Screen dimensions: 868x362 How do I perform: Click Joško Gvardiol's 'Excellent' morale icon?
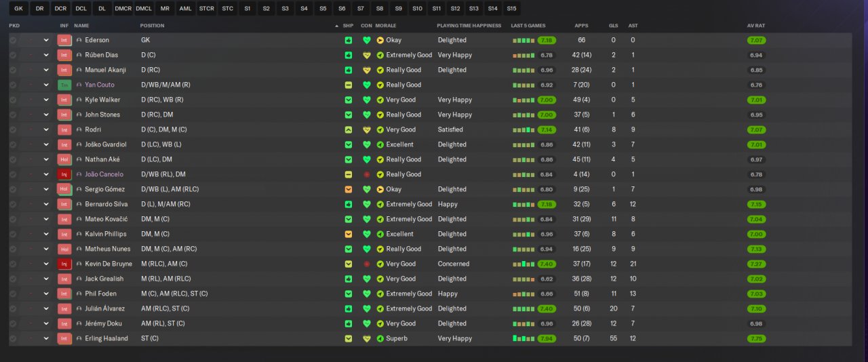point(380,144)
